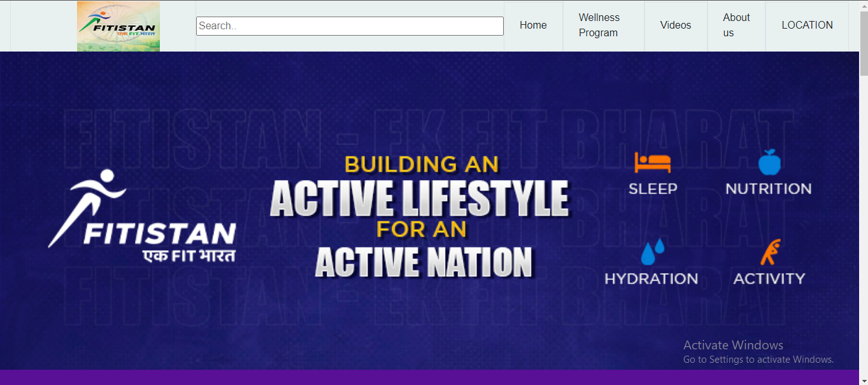Select the blue apple Nutrition icon

(769, 162)
